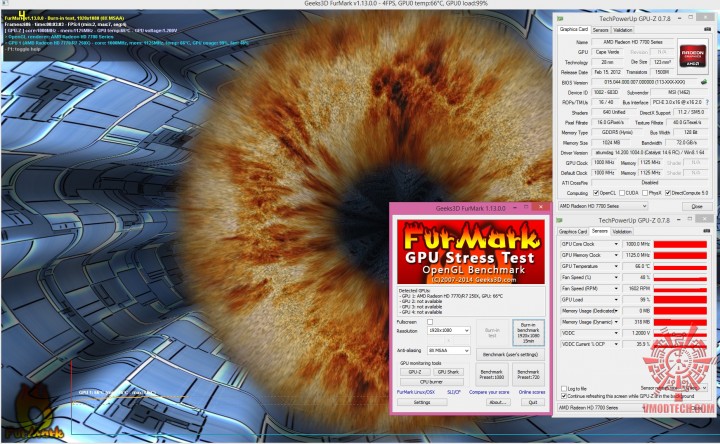This screenshot has width=720, height=444.
Task: Launch GPU-Z from FurMark monitoring tools
Action: click(415, 372)
